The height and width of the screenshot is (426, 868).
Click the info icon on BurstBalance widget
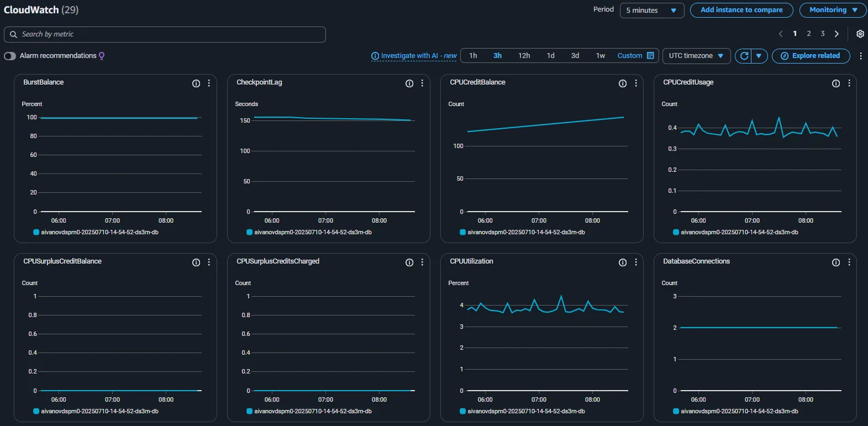[196, 83]
